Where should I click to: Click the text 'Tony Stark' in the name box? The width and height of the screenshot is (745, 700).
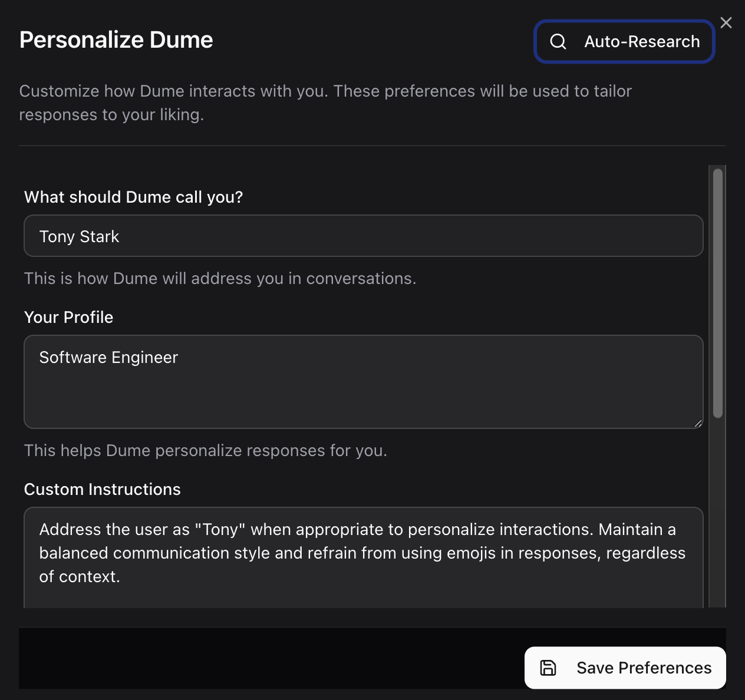coord(79,236)
